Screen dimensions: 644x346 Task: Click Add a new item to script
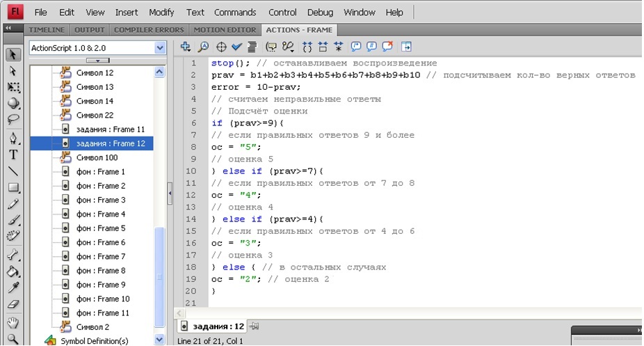pos(186,47)
